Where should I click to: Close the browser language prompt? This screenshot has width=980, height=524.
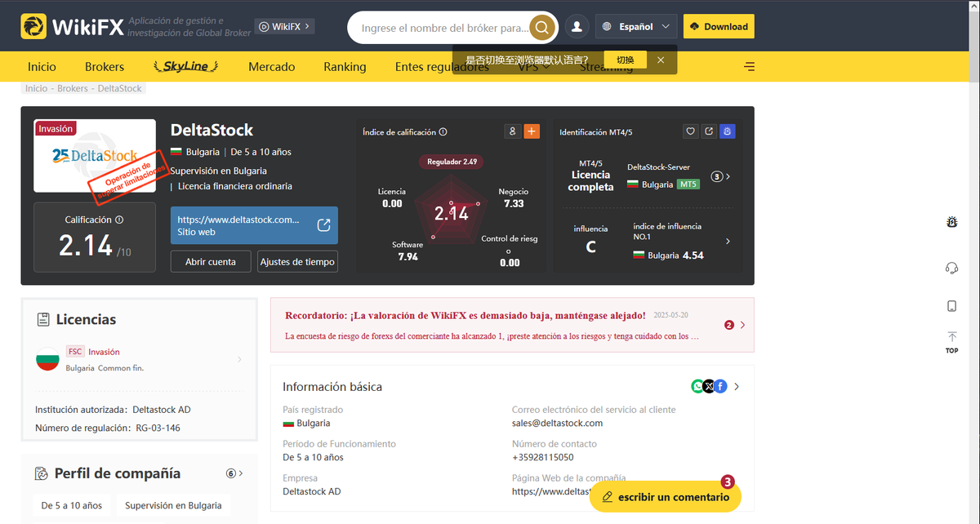click(x=661, y=60)
